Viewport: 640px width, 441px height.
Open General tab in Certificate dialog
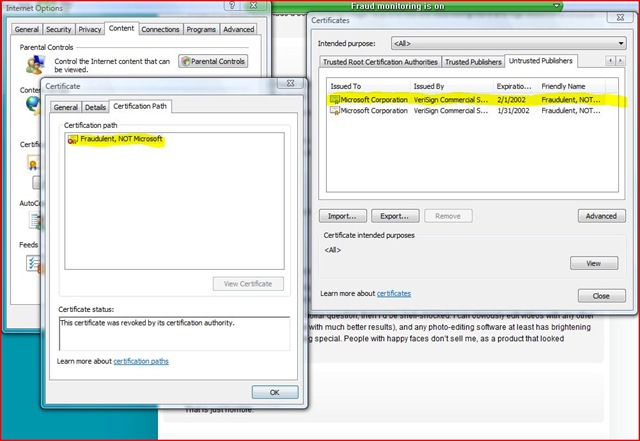click(65, 107)
